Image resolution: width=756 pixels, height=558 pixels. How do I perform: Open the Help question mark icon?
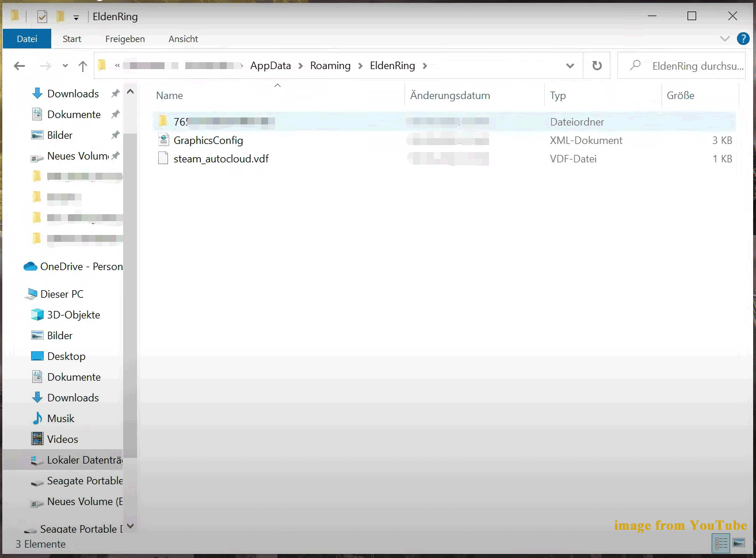pyautogui.click(x=743, y=39)
